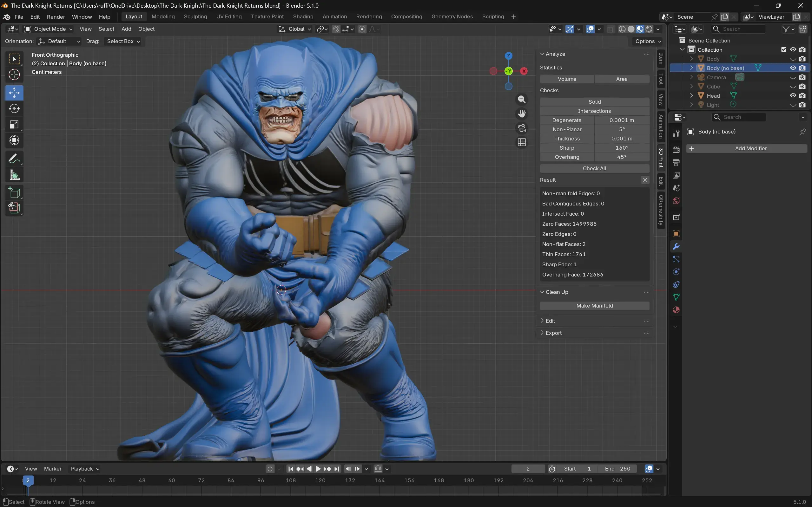
Task: Activate the 3D Cursor tool
Action: (14, 75)
